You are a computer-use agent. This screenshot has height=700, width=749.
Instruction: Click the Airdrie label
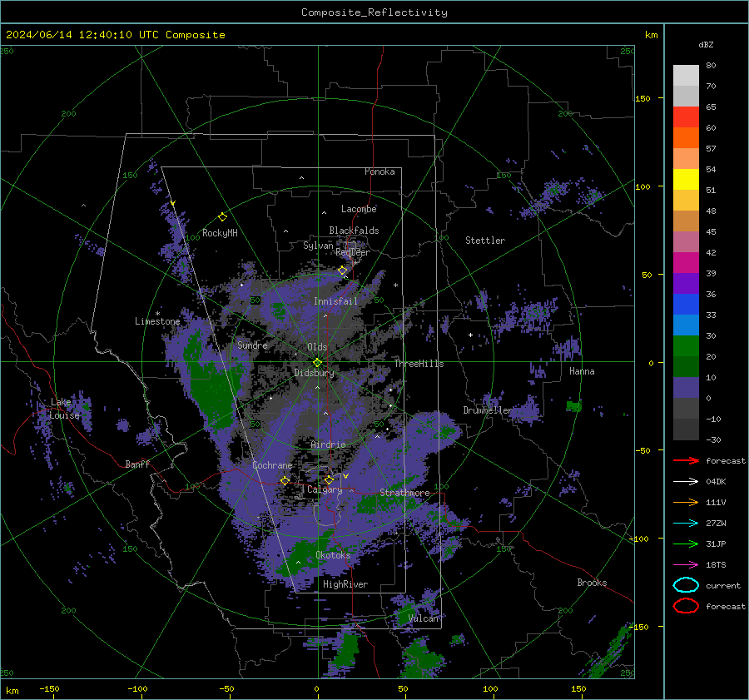(328, 444)
